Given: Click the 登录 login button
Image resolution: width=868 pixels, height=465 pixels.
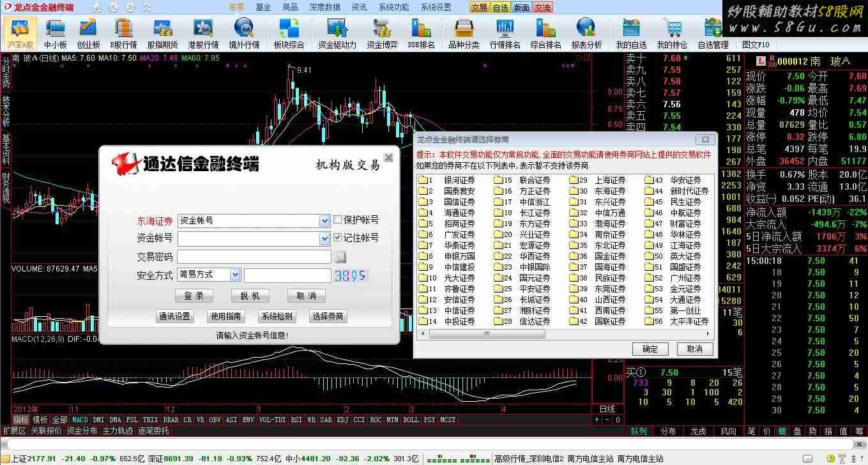Looking at the screenshot, I should tap(194, 296).
